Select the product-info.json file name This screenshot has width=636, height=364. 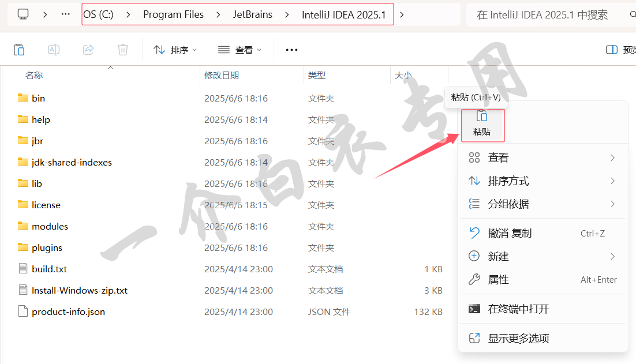69,312
